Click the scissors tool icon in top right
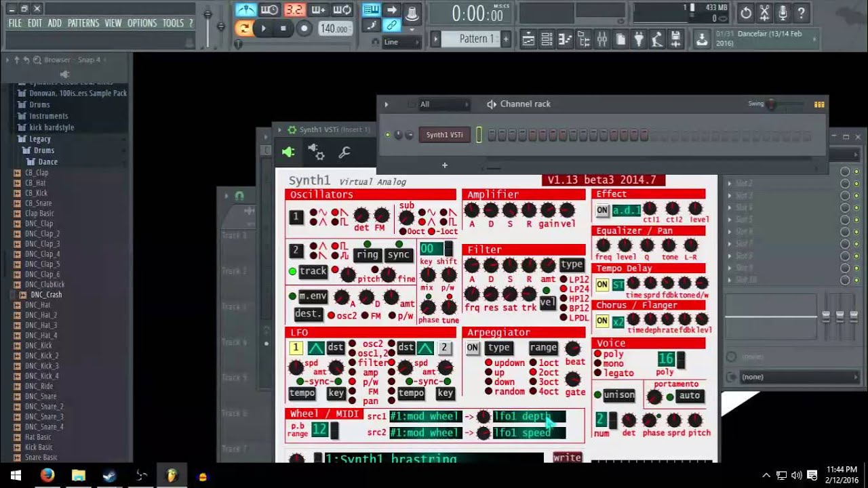 [x=765, y=13]
